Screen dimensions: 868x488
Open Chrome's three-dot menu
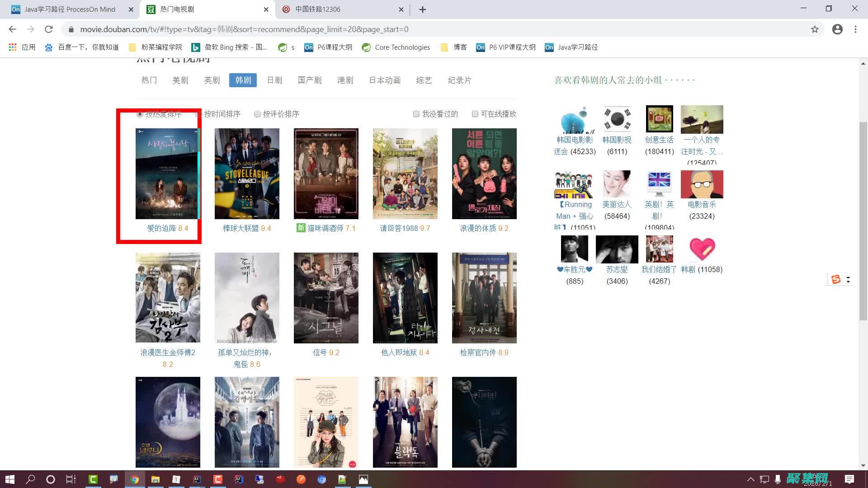(855, 29)
